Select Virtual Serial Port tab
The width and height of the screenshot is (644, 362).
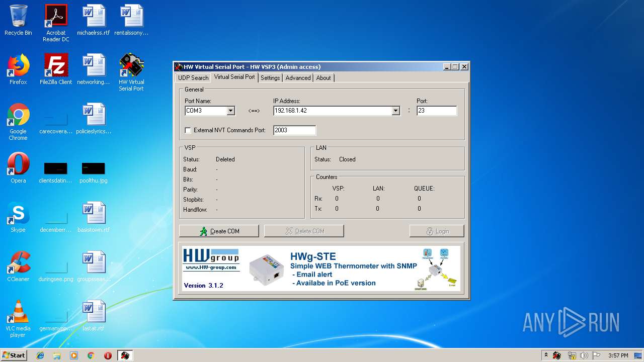[234, 77]
